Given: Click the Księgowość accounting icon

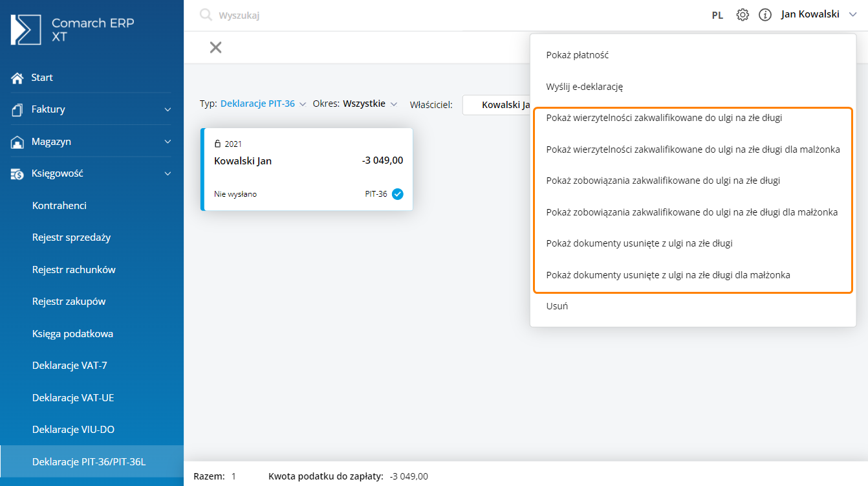Looking at the screenshot, I should click(x=17, y=173).
